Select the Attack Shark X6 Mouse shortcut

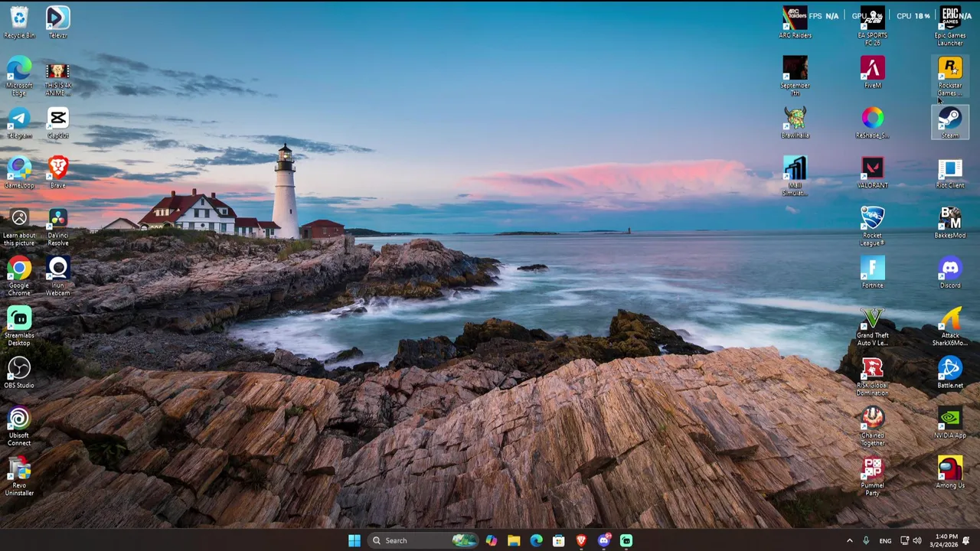click(950, 327)
